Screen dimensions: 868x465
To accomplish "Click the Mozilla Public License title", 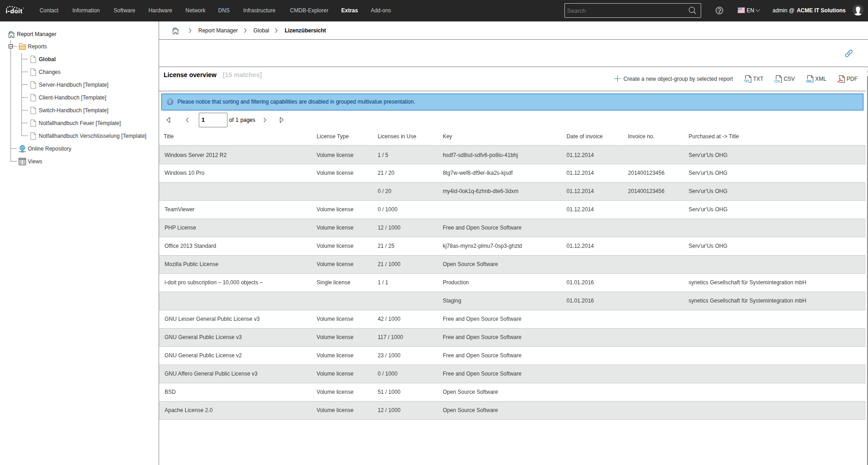I will 191,264.
